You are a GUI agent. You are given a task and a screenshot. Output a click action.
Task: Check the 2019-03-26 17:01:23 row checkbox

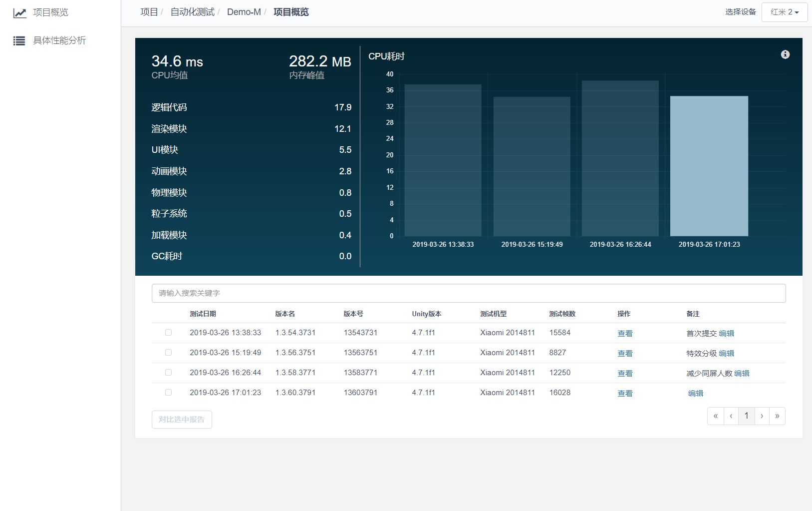(168, 393)
